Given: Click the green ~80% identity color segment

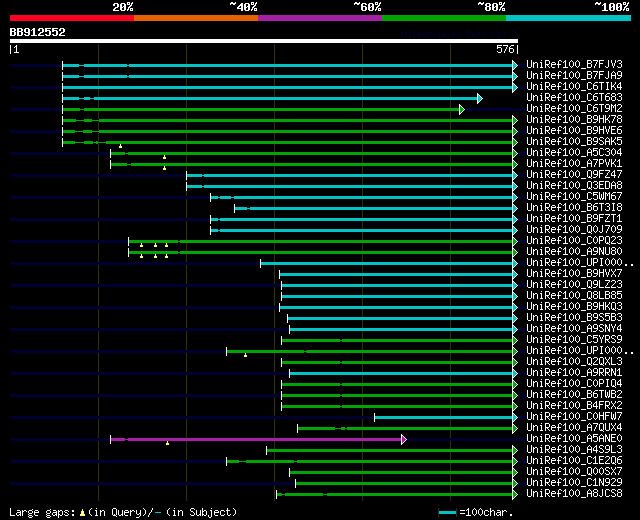Looking at the screenshot, I should pos(444,18).
